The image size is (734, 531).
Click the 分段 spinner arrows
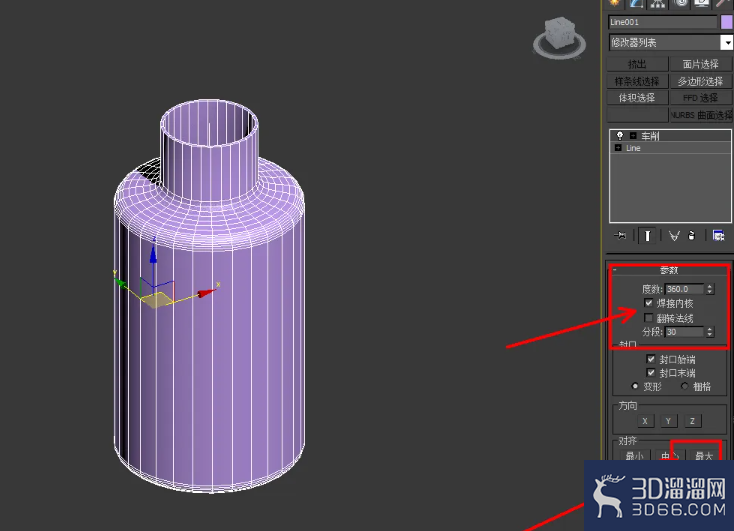[x=710, y=332]
